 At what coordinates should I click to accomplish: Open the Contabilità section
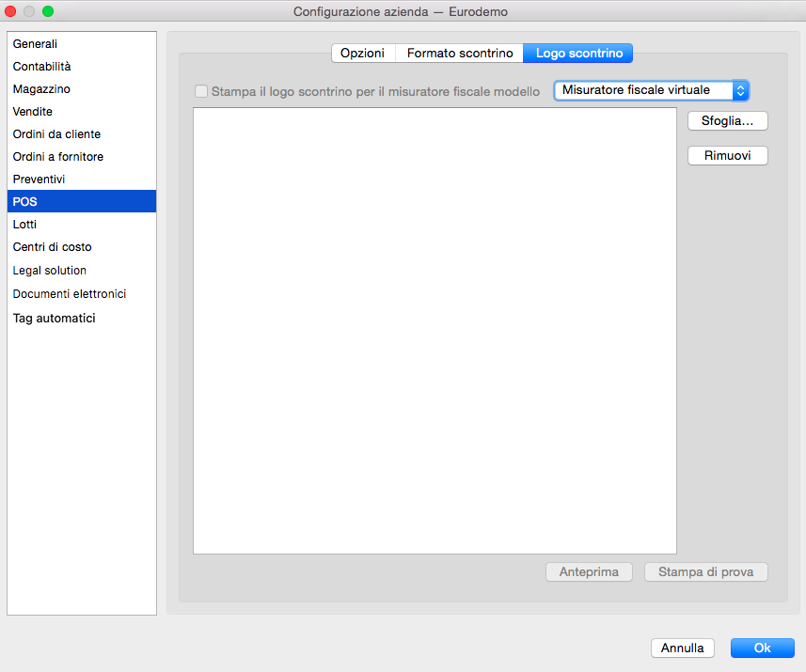[x=42, y=67]
